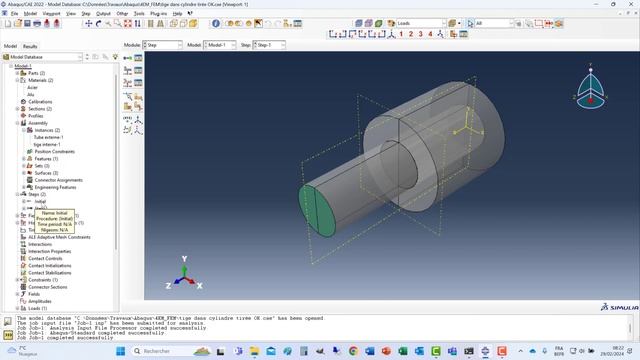Open the Step dropdown showing Step-1

(269, 45)
